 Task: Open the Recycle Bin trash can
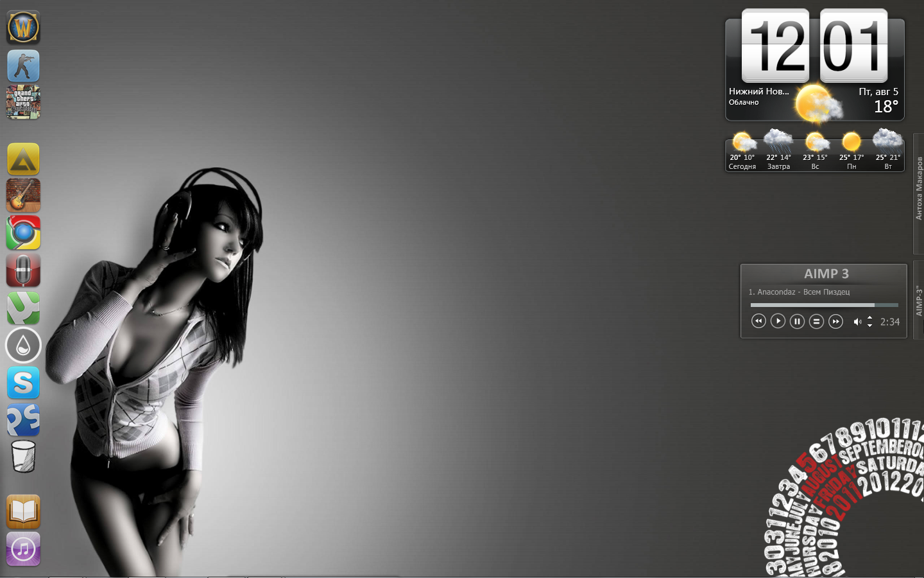[x=23, y=457]
